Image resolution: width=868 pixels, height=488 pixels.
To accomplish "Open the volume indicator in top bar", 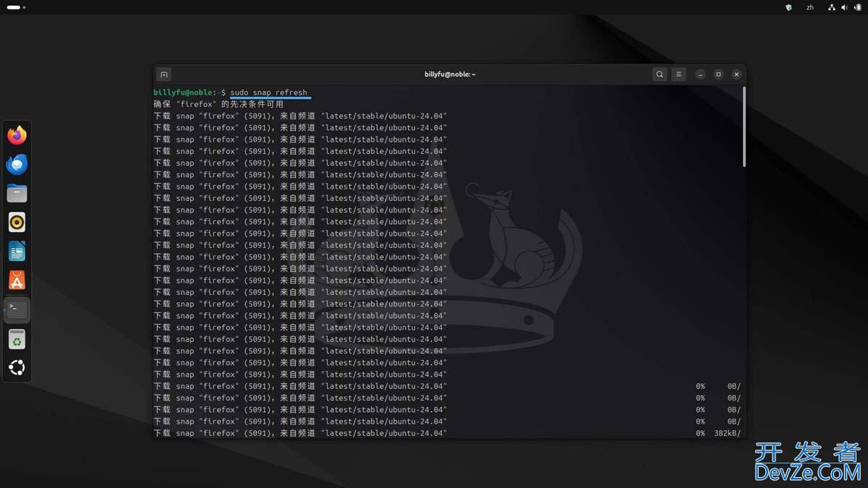I will pyautogui.click(x=845, y=7).
